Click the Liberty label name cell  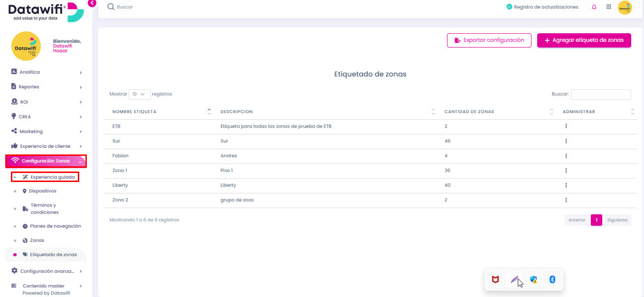coord(120,185)
